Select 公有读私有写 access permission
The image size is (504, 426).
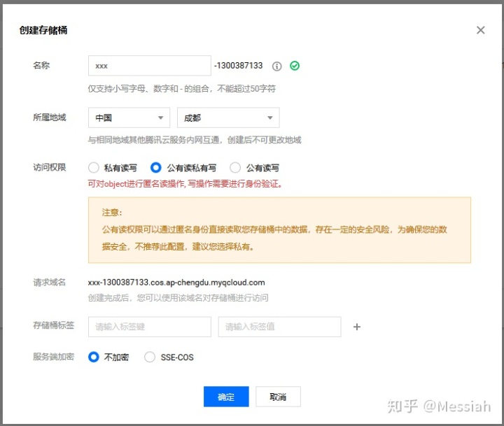pyautogui.click(x=155, y=167)
